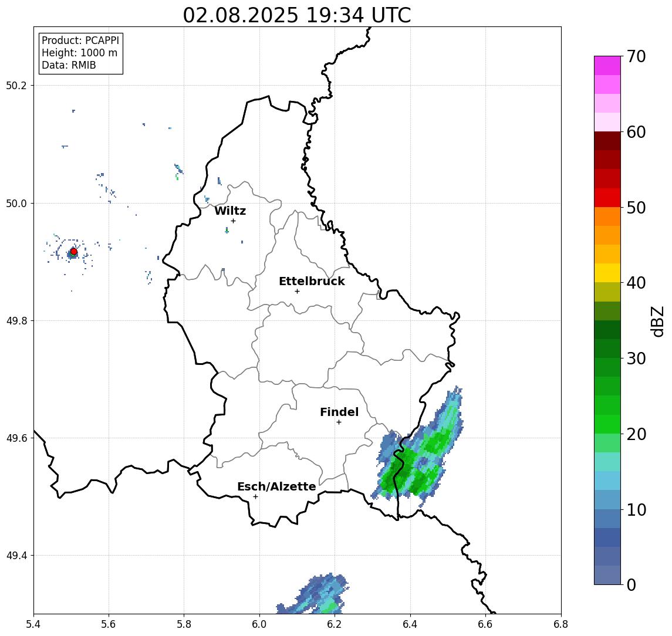Click the colorbar label 70
This screenshot has width=672, height=636.
point(636,56)
